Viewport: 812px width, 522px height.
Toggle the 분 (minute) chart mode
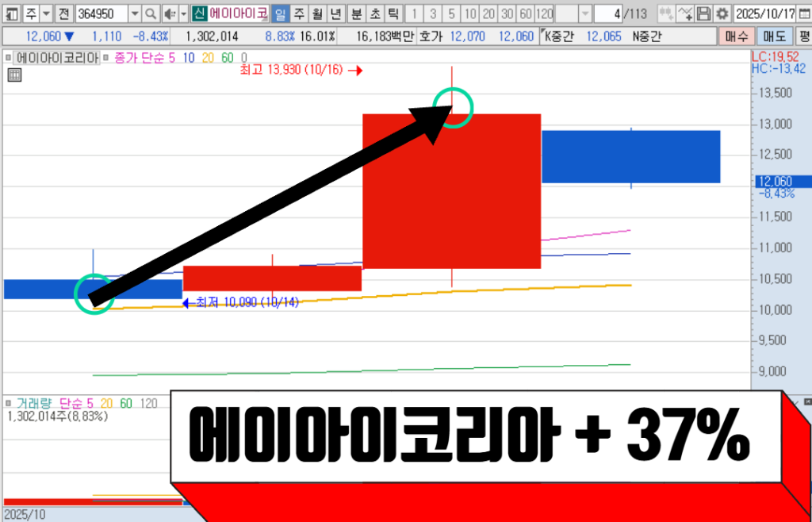(356, 14)
